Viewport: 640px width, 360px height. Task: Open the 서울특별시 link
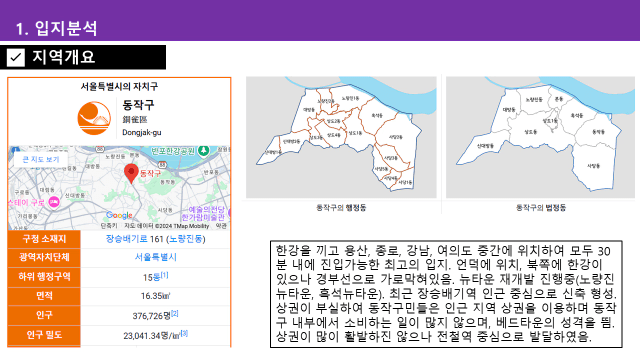(x=156, y=257)
